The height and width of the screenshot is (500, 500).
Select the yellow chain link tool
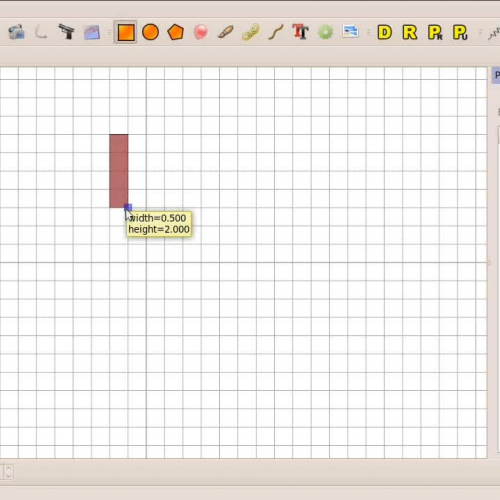click(251, 32)
